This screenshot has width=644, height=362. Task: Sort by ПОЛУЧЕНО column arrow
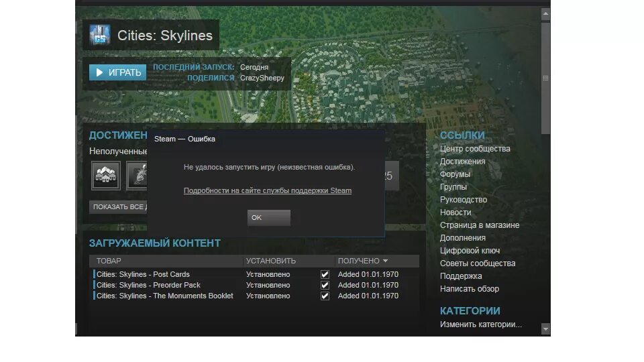pos(385,261)
